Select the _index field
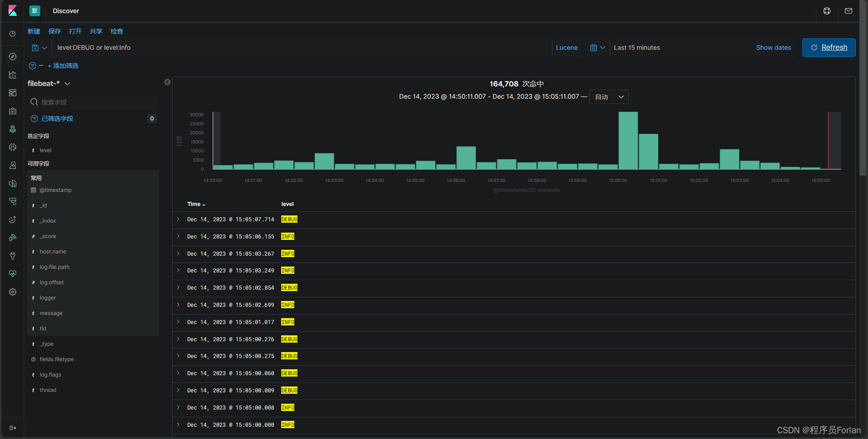 click(x=48, y=221)
